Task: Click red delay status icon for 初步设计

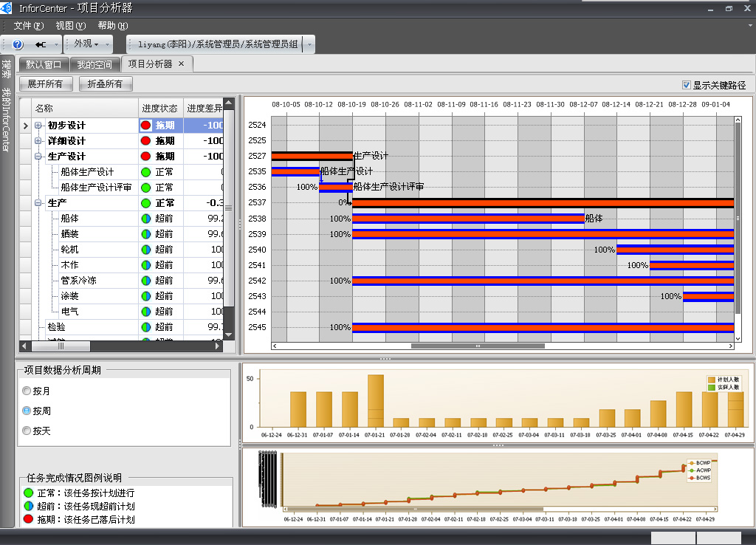Action: click(145, 126)
